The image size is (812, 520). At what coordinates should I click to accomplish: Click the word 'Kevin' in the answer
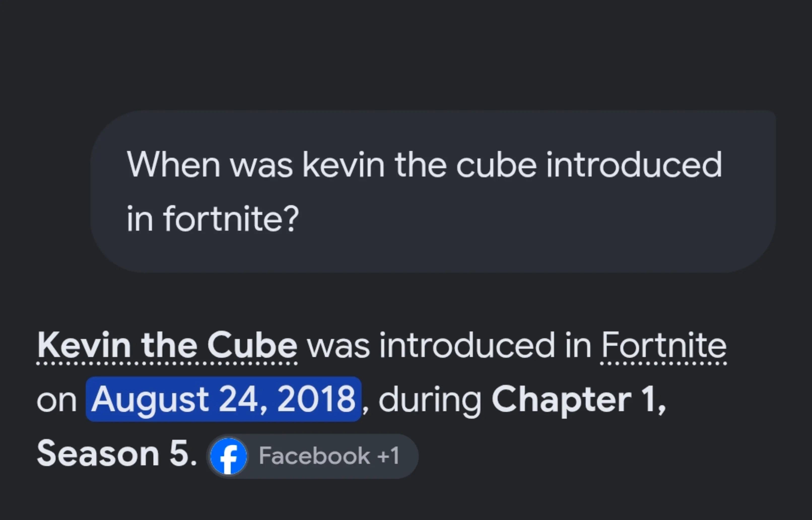tap(84, 345)
